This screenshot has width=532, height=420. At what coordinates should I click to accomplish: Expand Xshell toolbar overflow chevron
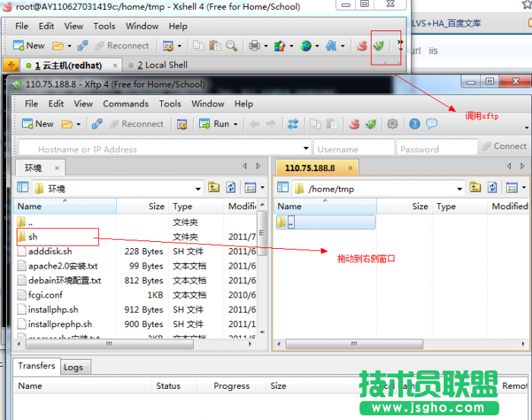pyautogui.click(x=401, y=42)
